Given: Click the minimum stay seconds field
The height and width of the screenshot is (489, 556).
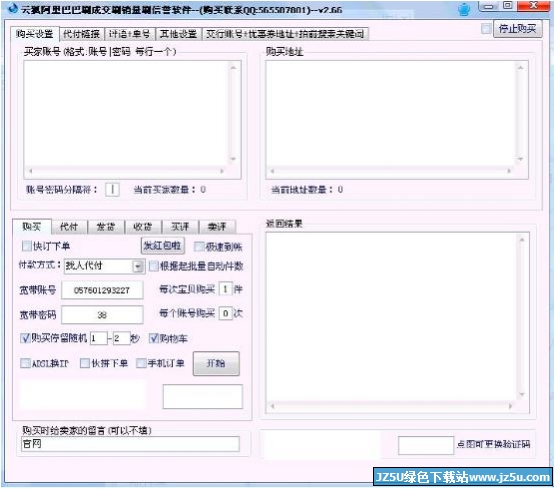Looking at the screenshot, I should 99,339.
